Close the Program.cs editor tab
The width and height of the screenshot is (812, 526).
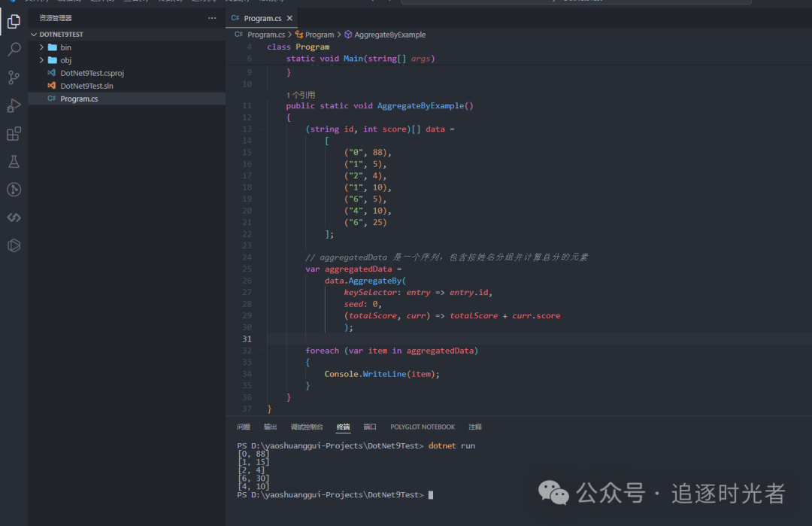click(289, 18)
